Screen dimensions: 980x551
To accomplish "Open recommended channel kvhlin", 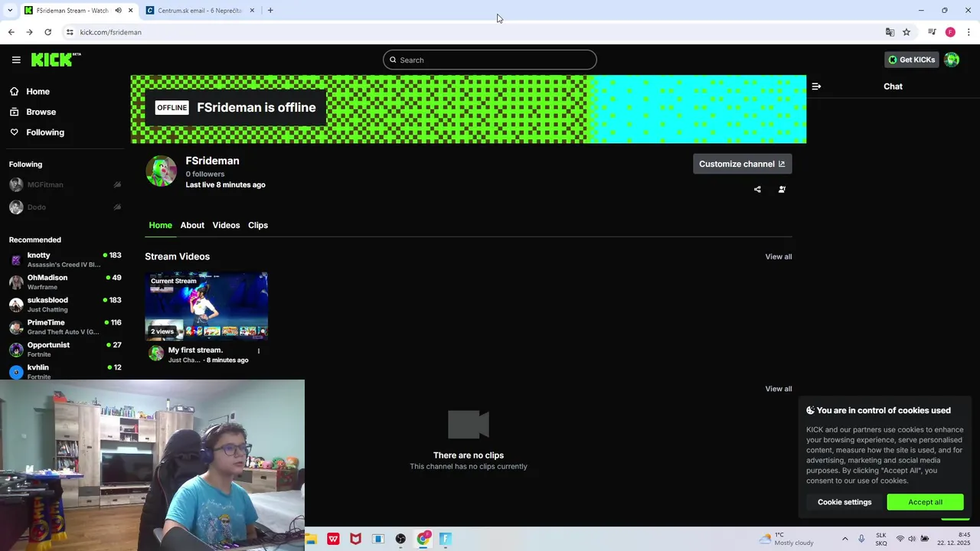I will pyautogui.click(x=64, y=371).
